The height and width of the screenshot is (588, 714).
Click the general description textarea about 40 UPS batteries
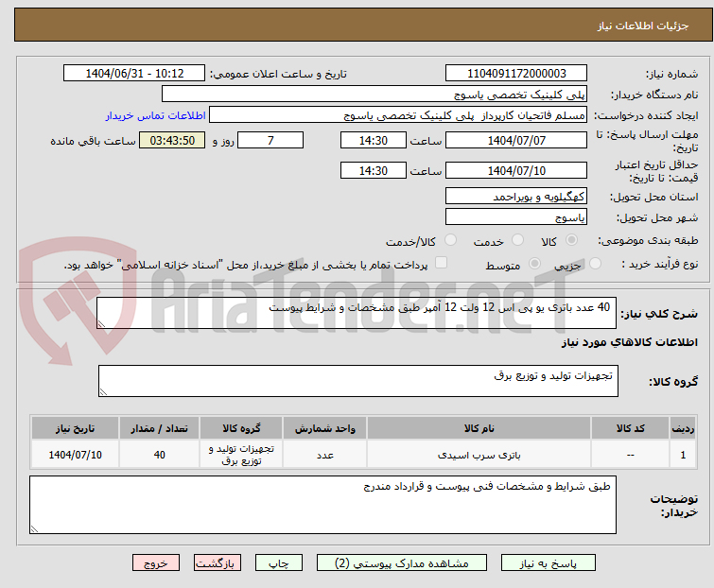pyautogui.click(x=357, y=313)
